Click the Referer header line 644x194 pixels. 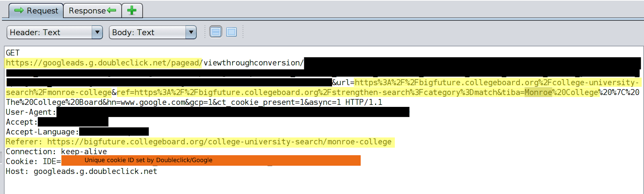click(199, 142)
